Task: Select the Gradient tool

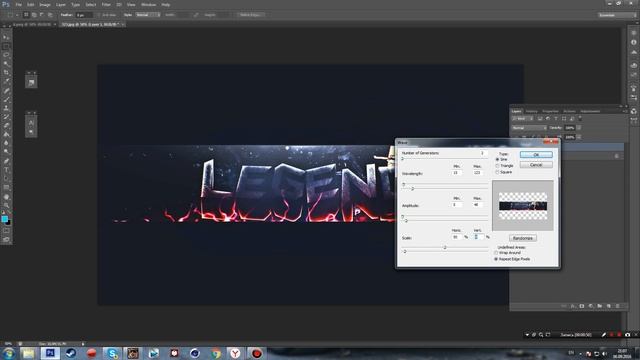Action: (x=6, y=134)
